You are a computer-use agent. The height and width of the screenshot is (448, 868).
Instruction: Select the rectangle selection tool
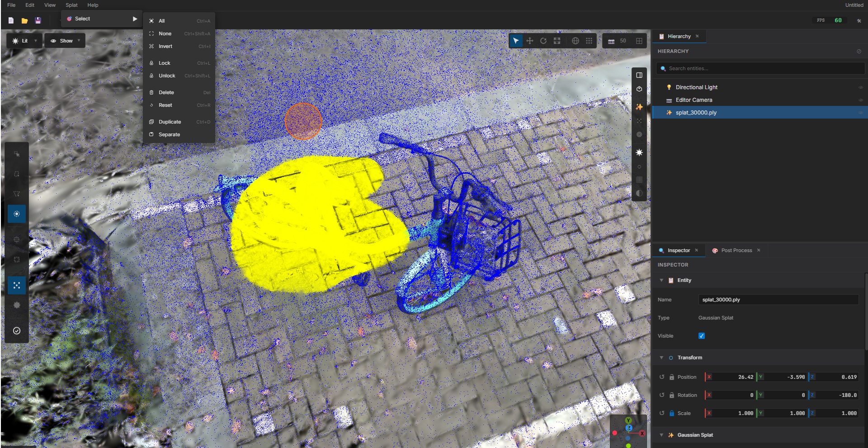pos(17,154)
